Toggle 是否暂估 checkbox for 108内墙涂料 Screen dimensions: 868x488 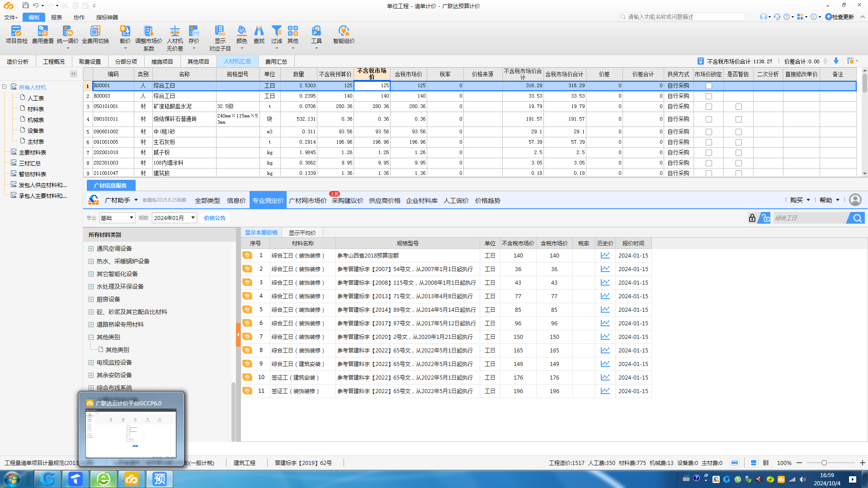click(x=739, y=163)
